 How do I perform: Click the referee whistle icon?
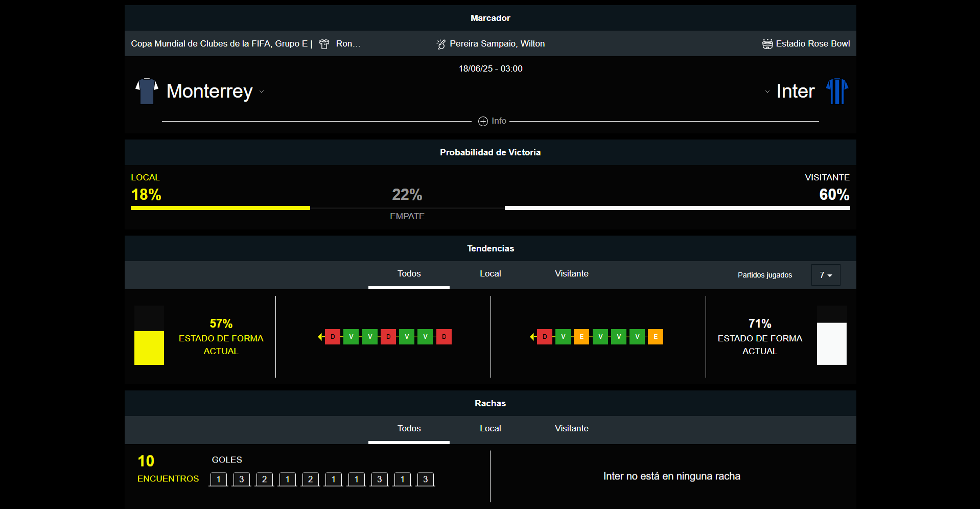click(x=441, y=44)
